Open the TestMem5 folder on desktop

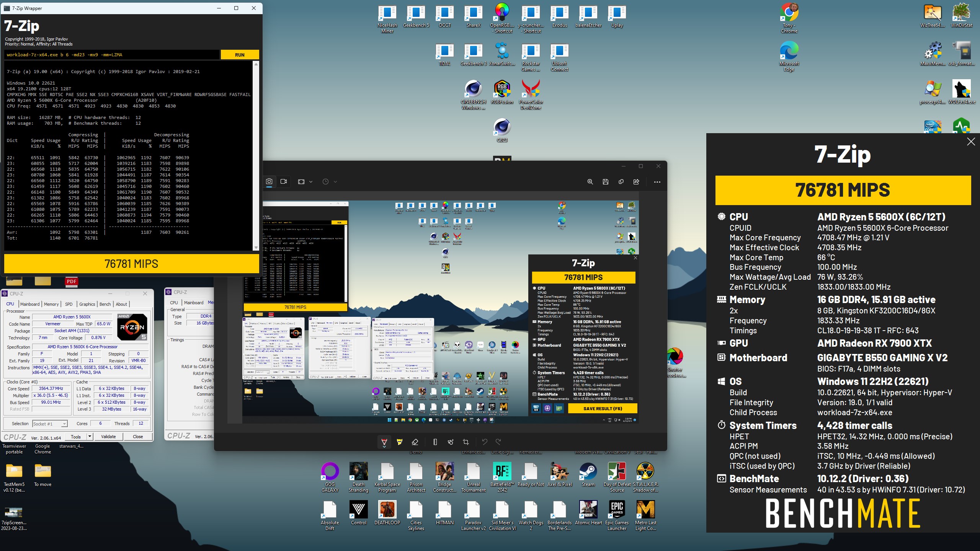(x=14, y=477)
